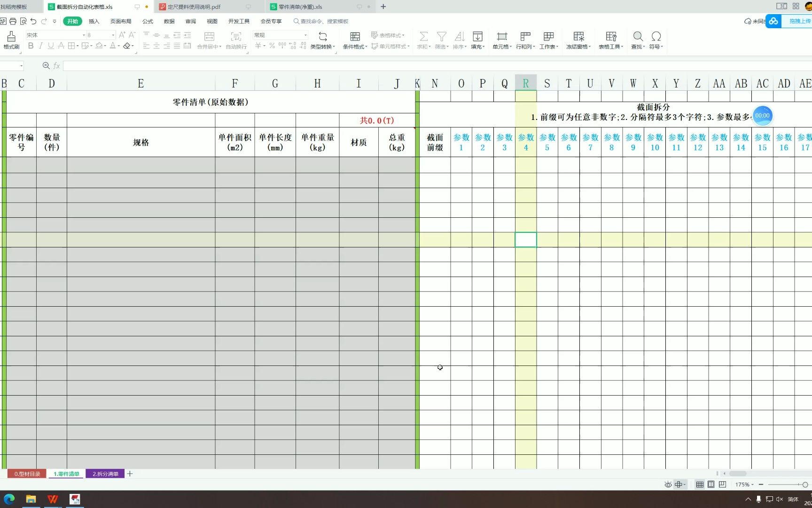Click the Filter (筛选) icon
Image resolution: width=812 pixels, height=508 pixels.
(x=442, y=36)
